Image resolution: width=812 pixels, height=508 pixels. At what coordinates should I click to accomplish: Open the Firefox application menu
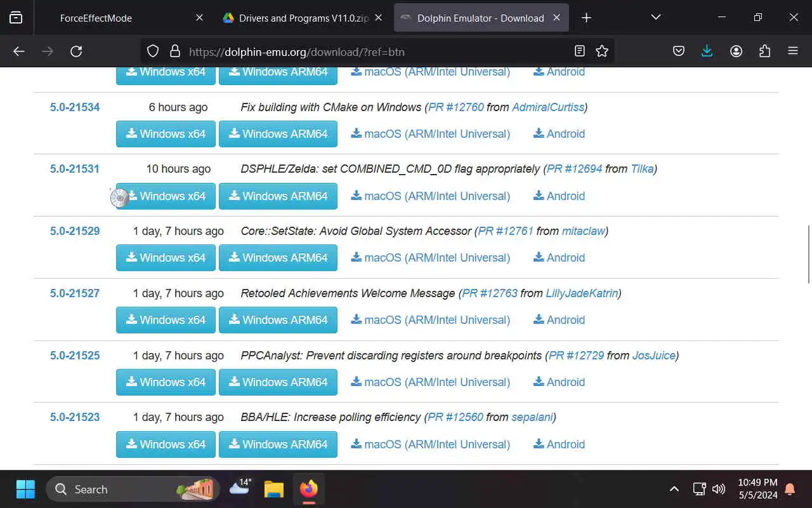[x=793, y=51]
